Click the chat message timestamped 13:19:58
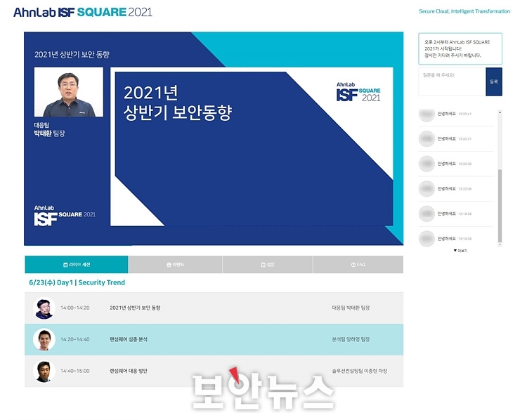The image size is (527, 420). tap(456, 214)
